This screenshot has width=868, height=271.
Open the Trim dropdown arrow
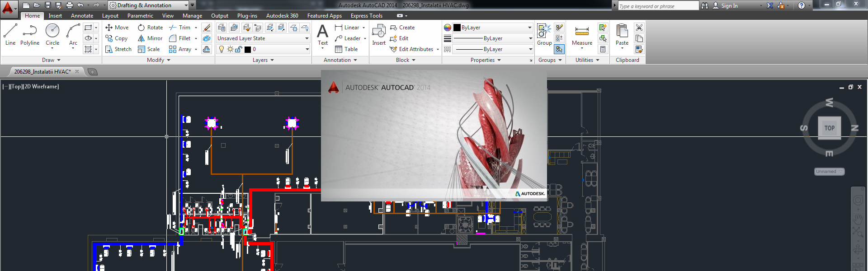click(196, 28)
